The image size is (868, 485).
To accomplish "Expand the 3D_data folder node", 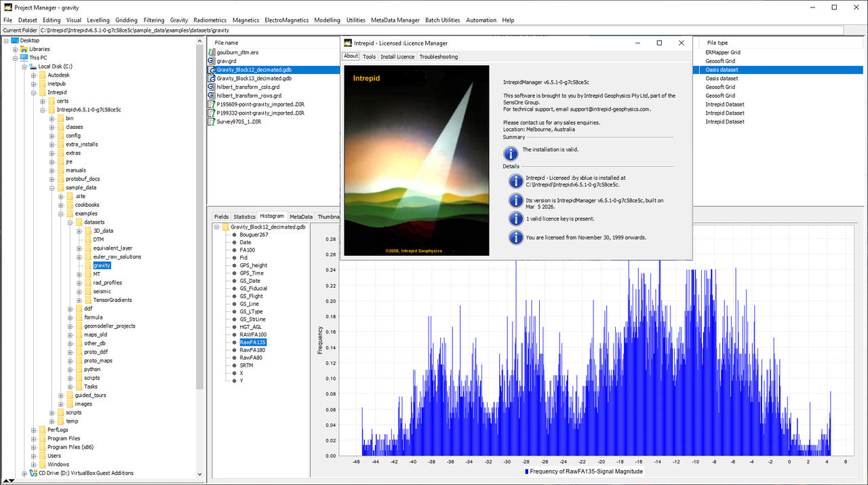I will pos(79,231).
